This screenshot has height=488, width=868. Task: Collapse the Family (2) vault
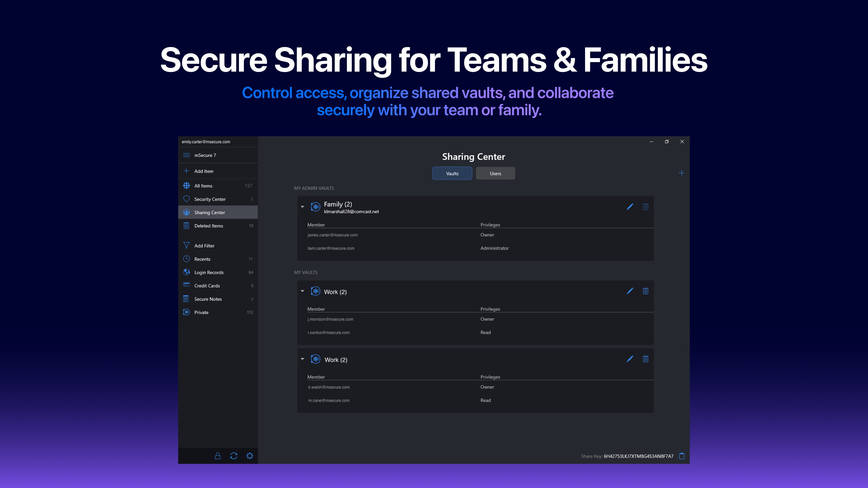(302, 207)
